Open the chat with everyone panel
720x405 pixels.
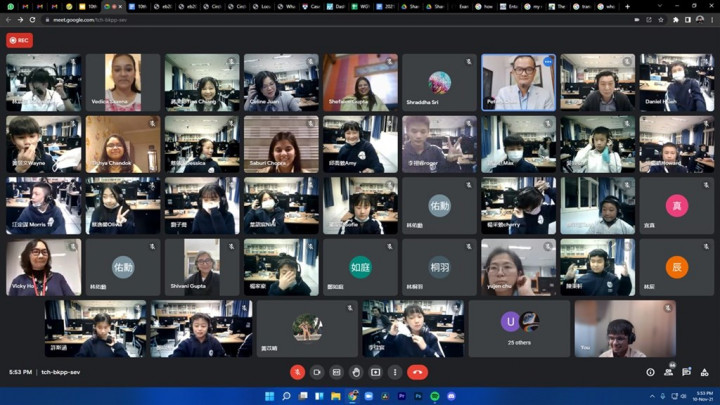[x=686, y=372]
